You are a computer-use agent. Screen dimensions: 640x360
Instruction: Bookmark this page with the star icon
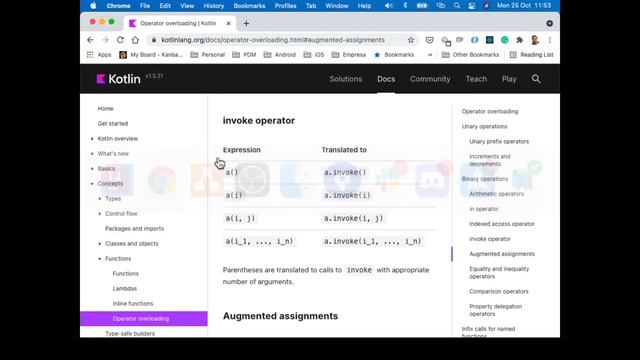click(x=411, y=40)
